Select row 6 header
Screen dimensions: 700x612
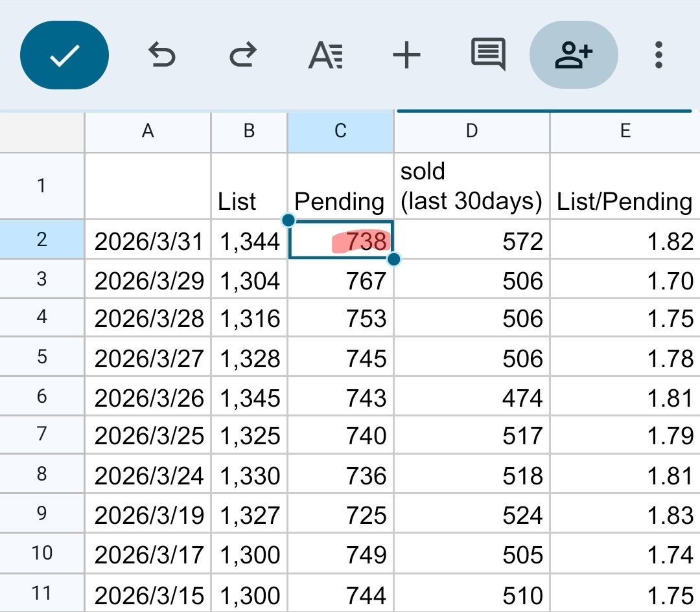coord(42,396)
